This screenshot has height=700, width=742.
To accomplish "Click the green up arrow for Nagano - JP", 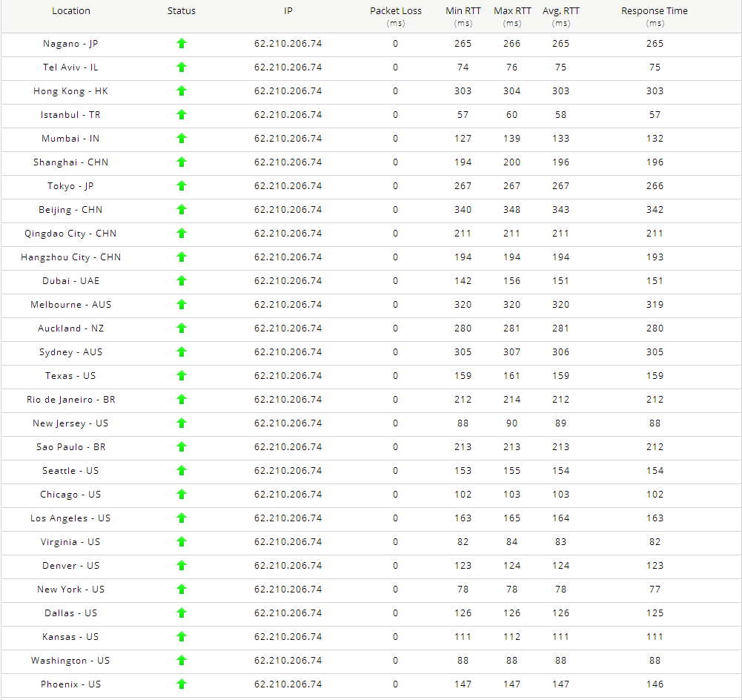I will coord(182,44).
